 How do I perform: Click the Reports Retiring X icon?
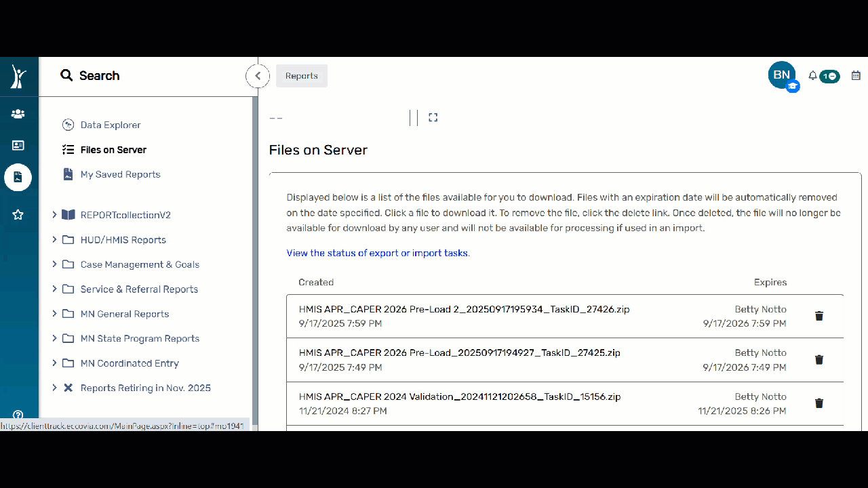click(x=68, y=388)
